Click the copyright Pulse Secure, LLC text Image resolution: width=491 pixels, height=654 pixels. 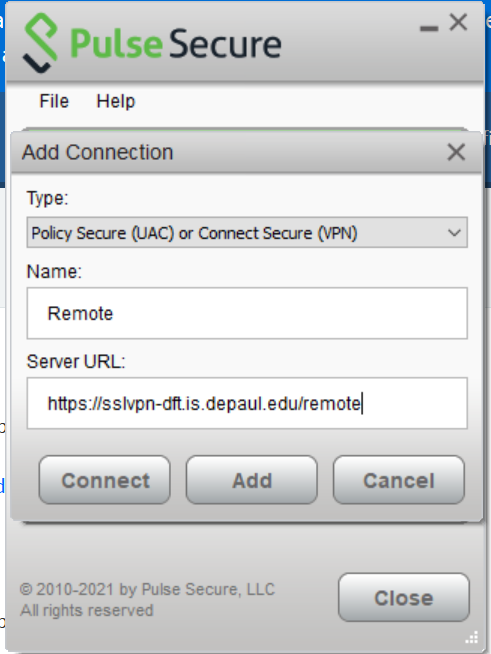point(147,589)
